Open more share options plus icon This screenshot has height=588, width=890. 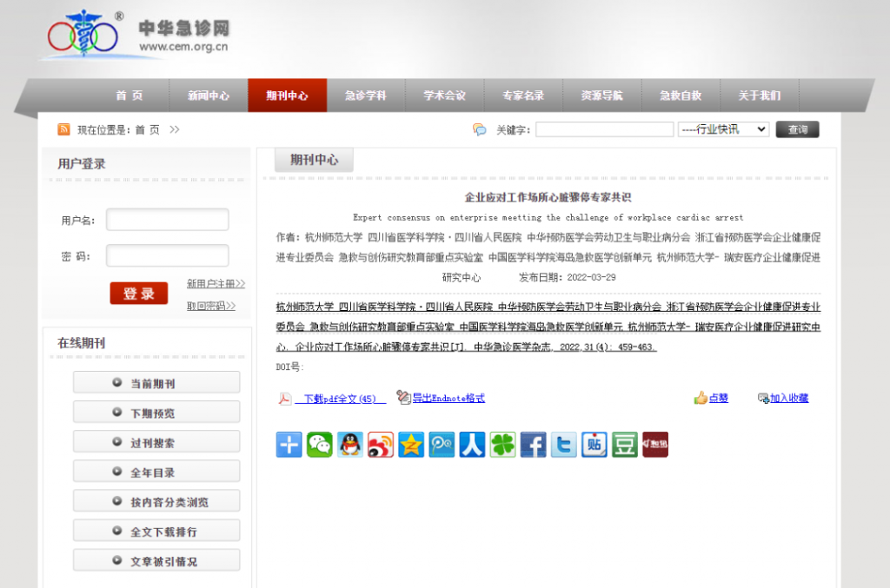[x=289, y=445]
